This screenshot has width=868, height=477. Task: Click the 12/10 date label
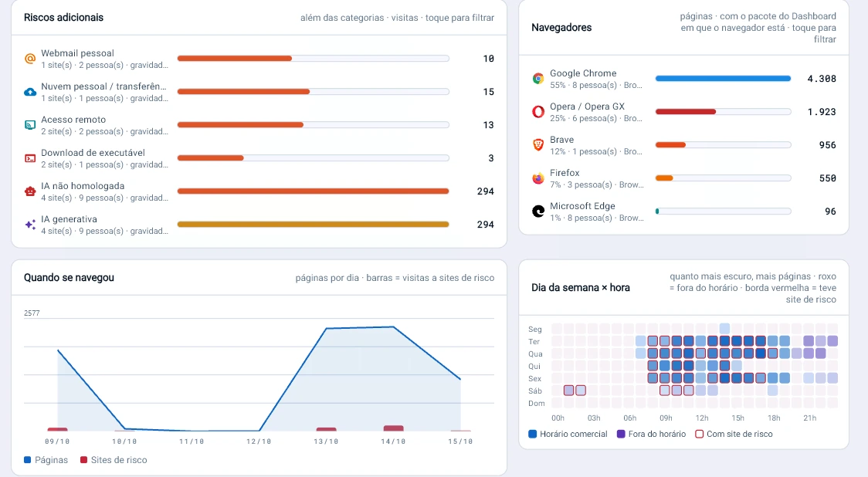click(259, 441)
